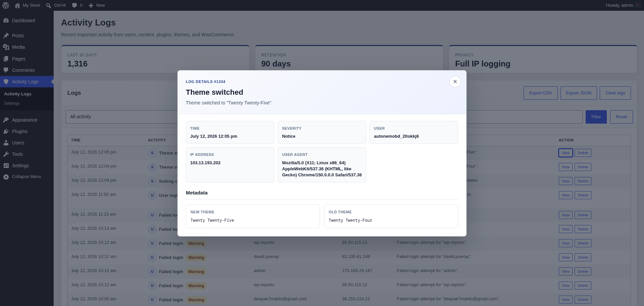Click the Dashboard gauge icon in sidebar

(x=6, y=20)
